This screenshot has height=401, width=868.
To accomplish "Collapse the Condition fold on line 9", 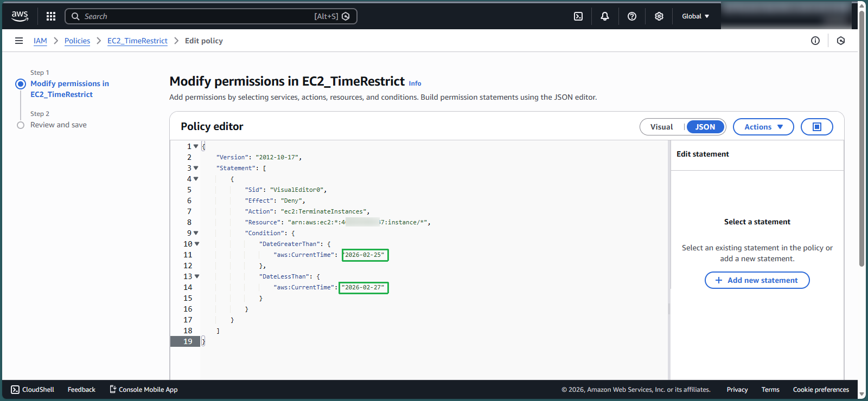I will tap(196, 233).
